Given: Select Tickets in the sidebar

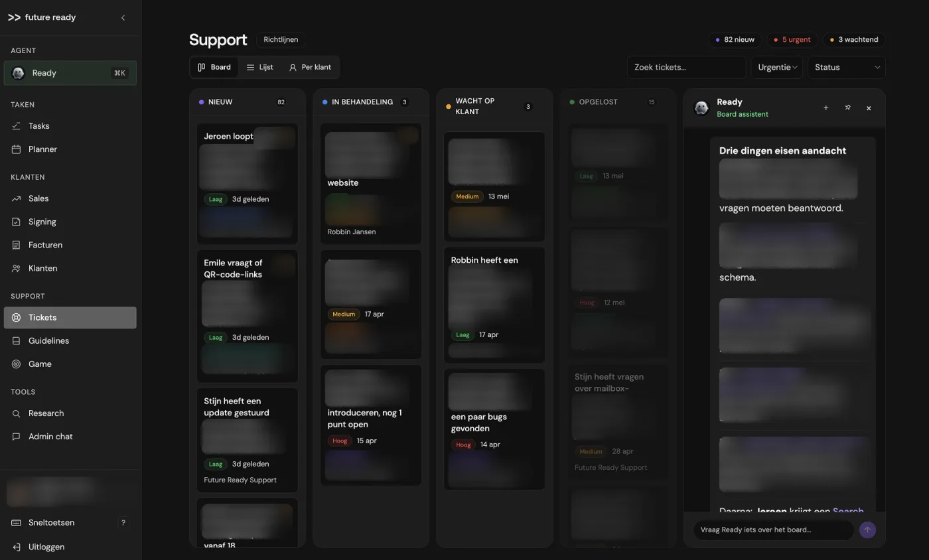Looking at the screenshot, I should 70,317.
